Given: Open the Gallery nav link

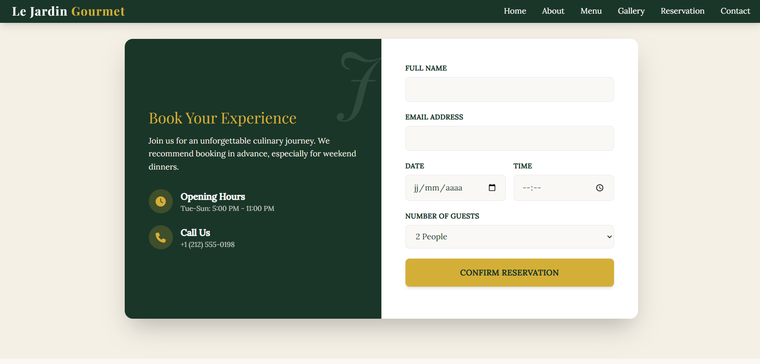Looking at the screenshot, I should [x=631, y=11].
